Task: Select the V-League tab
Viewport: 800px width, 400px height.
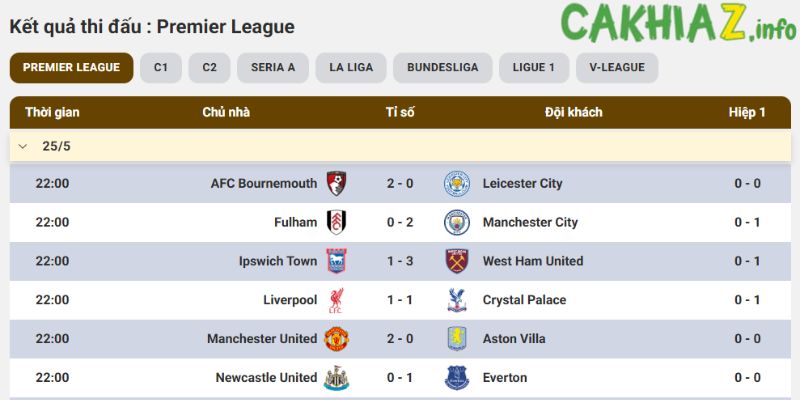Action: [617, 68]
